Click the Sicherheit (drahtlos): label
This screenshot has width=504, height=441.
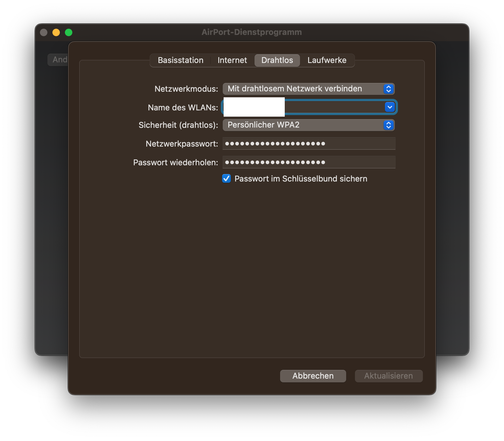(178, 125)
